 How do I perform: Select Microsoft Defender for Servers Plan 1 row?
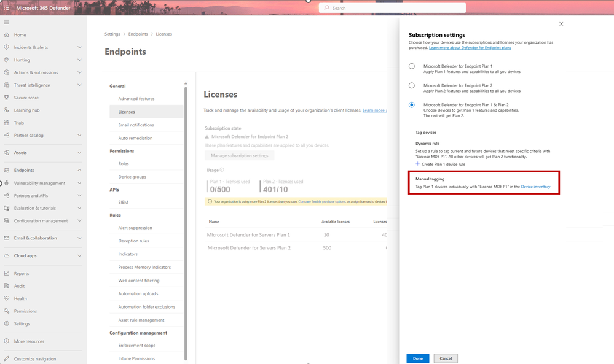click(296, 235)
